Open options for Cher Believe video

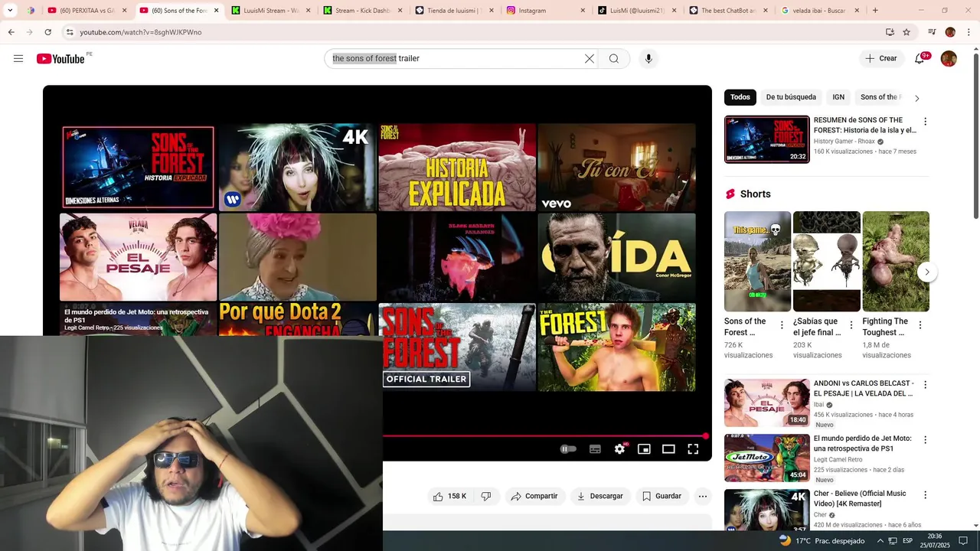click(925, 495)
